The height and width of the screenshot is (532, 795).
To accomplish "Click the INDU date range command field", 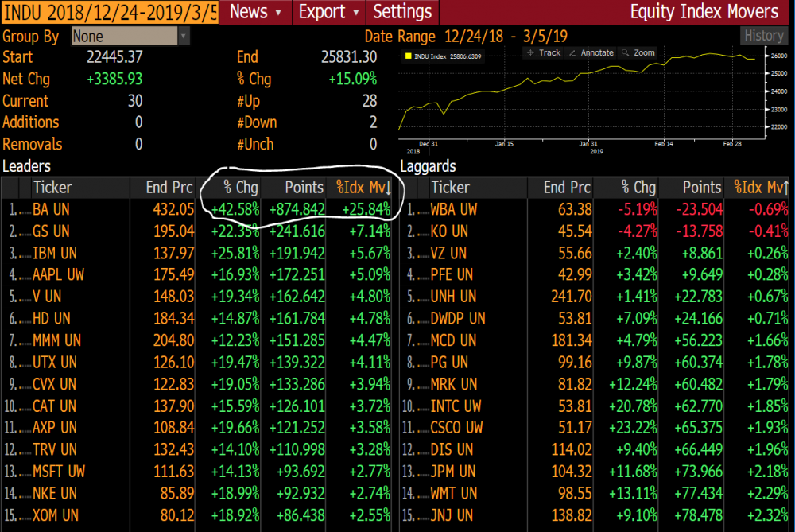I will point(110,12).
